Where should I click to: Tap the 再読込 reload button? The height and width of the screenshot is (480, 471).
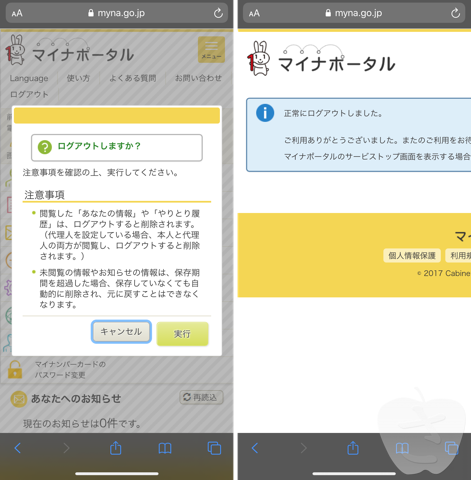click(x=202, y=397)
